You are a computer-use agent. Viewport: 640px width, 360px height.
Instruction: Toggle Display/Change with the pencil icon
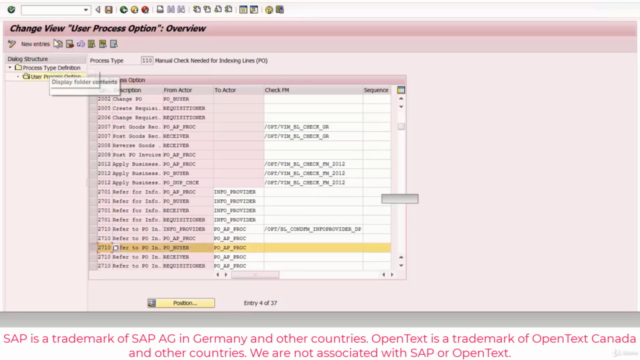tap(12, 44)
